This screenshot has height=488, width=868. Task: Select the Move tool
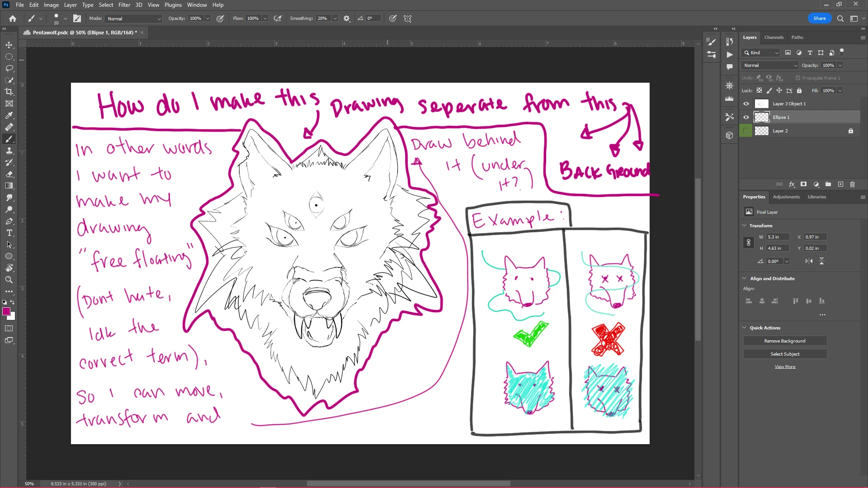pos(9,45)
